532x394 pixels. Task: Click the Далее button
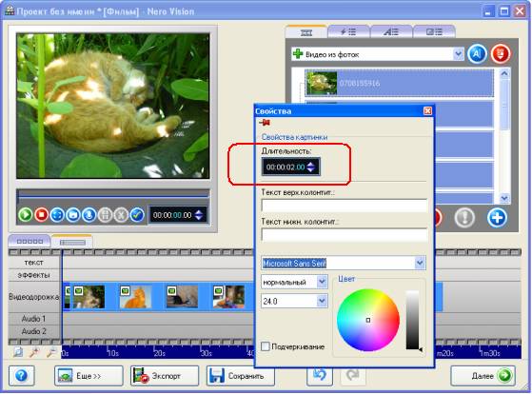[x=483, y=376]
